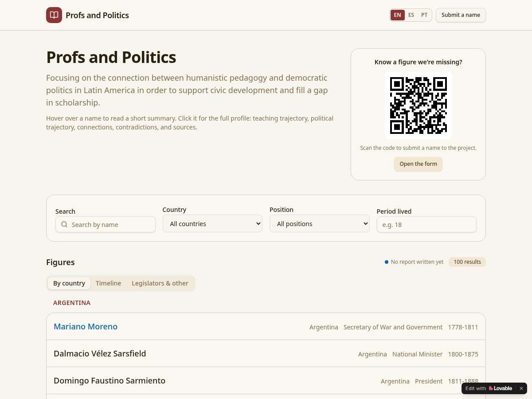Select the By country tab
This screenshot has height=399, width=532.
[x=69, y=283]
